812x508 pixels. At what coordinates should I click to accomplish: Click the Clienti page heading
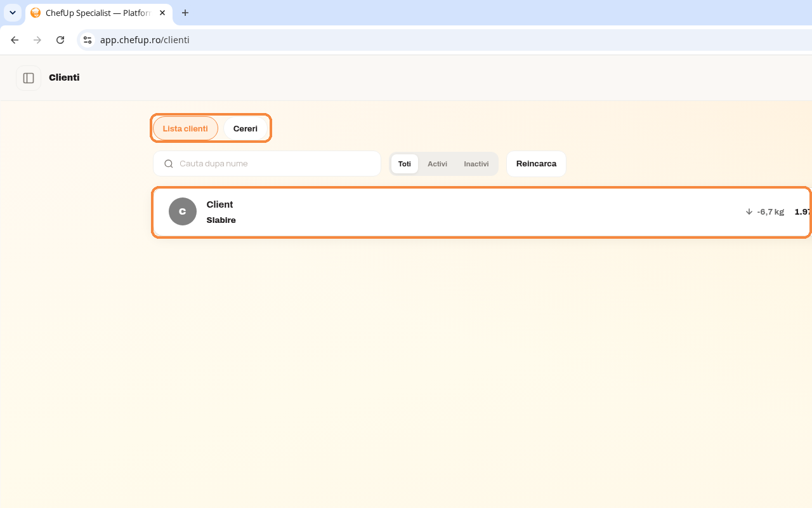point(64,77)
